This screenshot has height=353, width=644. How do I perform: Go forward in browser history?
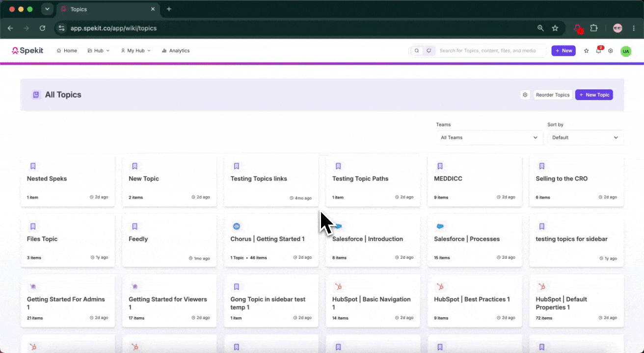pyautogui.click(x=26, y=28)
